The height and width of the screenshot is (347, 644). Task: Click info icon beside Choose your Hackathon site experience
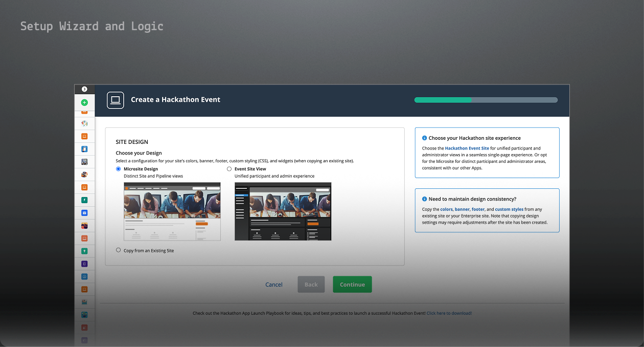point(424,138)
